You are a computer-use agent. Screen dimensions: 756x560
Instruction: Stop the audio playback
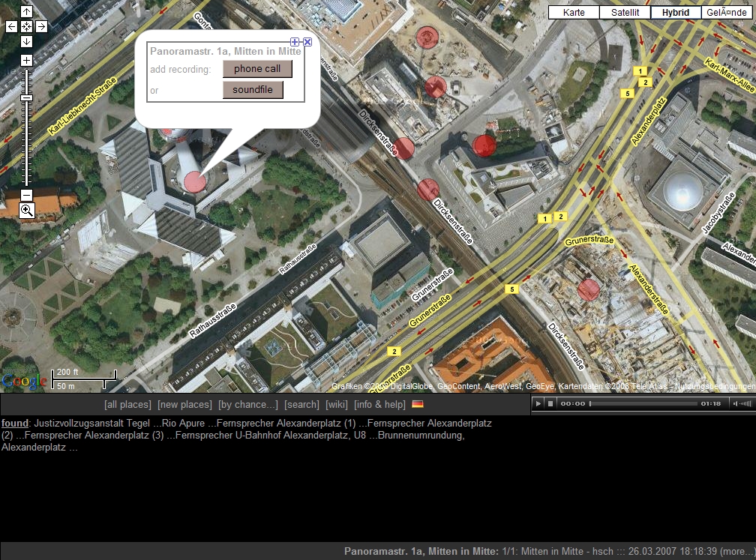[x=550, y=403]
